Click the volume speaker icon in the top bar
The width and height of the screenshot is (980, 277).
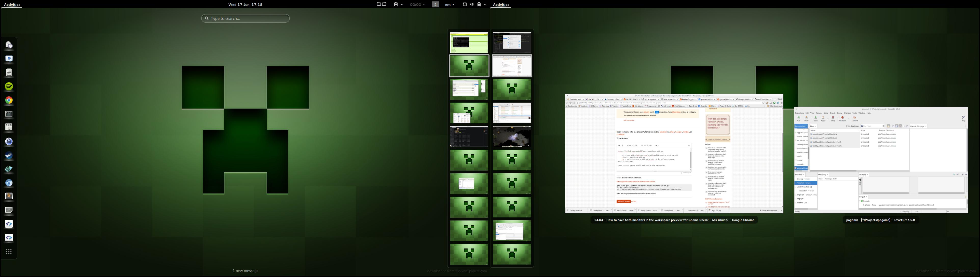(471, 5)
